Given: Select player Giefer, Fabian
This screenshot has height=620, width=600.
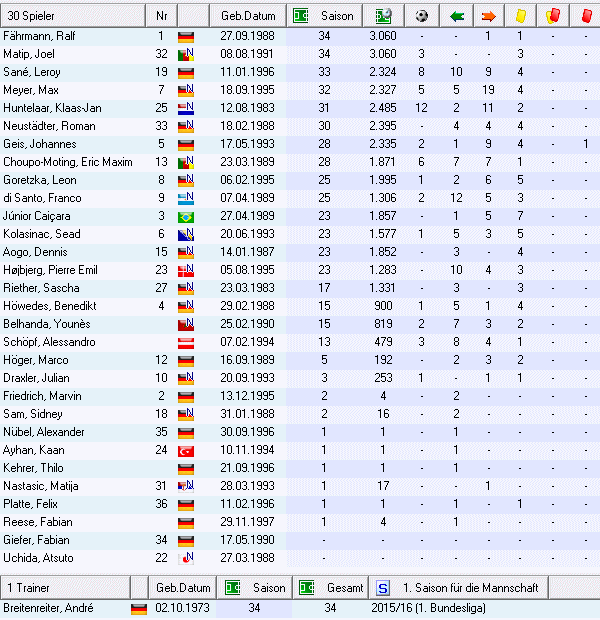Looking at the screenshot, I should pos(36,540).
